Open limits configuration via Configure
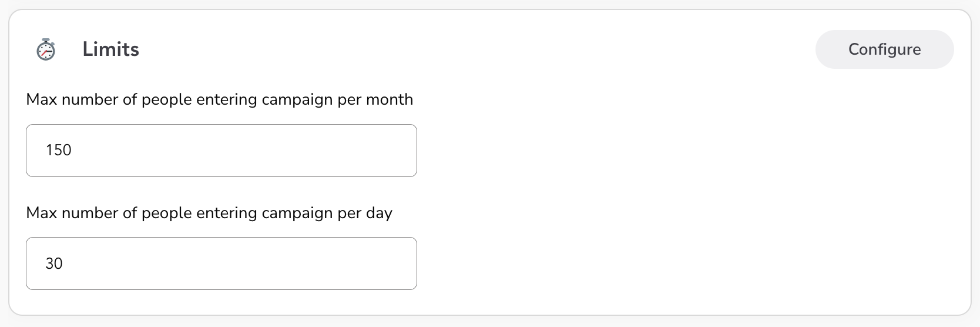The width and height of the screenshot is (980, 327). click(884, 49)
